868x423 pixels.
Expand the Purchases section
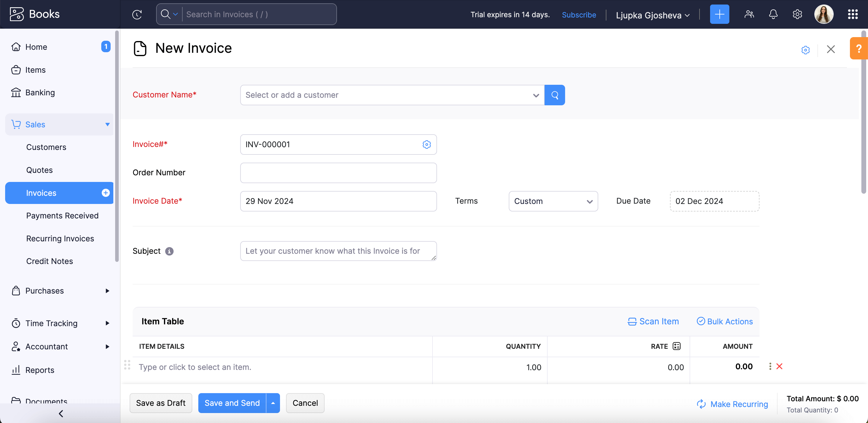point(59,291)
